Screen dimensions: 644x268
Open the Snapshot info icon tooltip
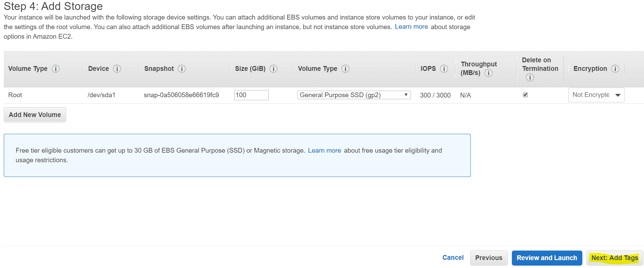[x=182, y=69]
